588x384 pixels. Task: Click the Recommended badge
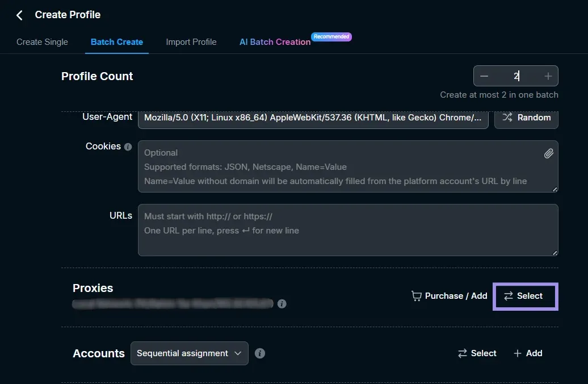click(x=331, y=36)
